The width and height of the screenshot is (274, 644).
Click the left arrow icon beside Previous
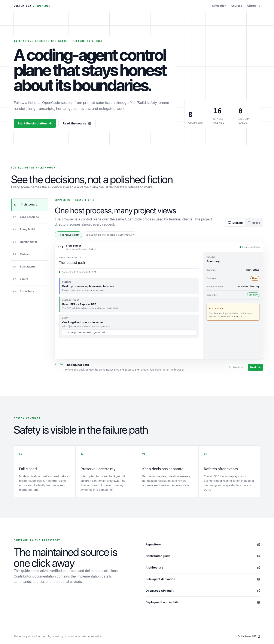[230, 367]
